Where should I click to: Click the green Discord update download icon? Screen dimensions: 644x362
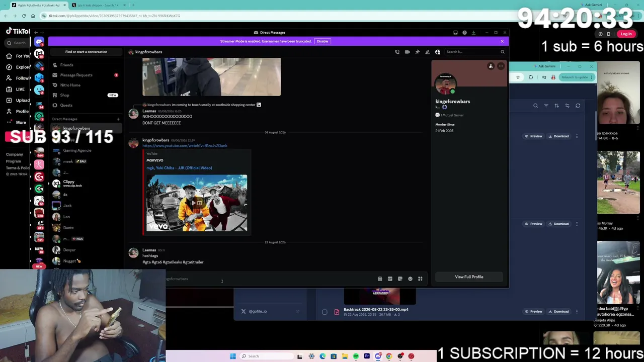pos(473,33)
